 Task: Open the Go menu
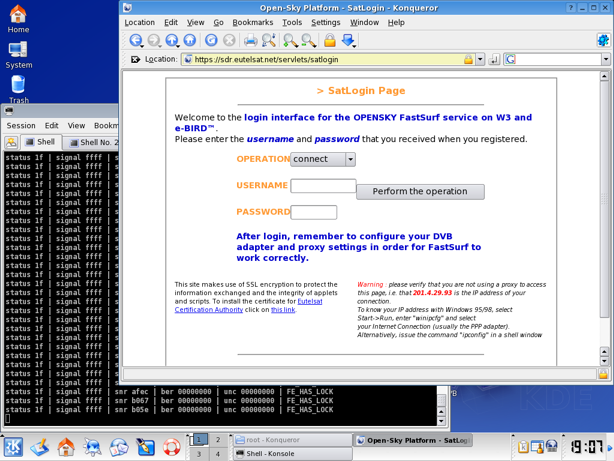pyautogui.click(x=218, y=23)
